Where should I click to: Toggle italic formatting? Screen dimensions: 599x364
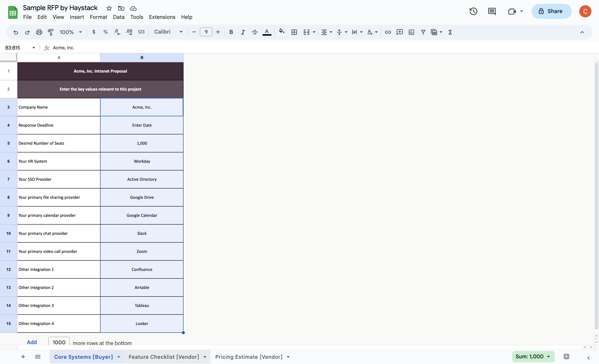[x=243, y=32]
